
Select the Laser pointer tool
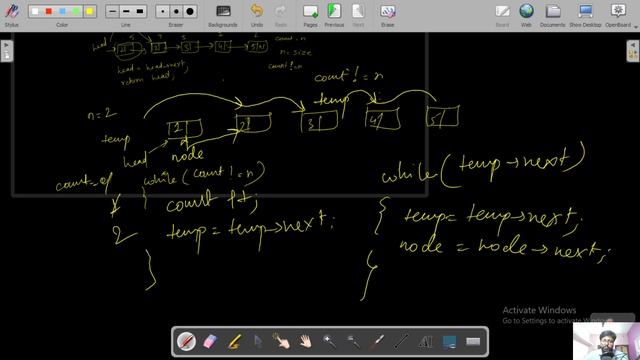[377, 341]
